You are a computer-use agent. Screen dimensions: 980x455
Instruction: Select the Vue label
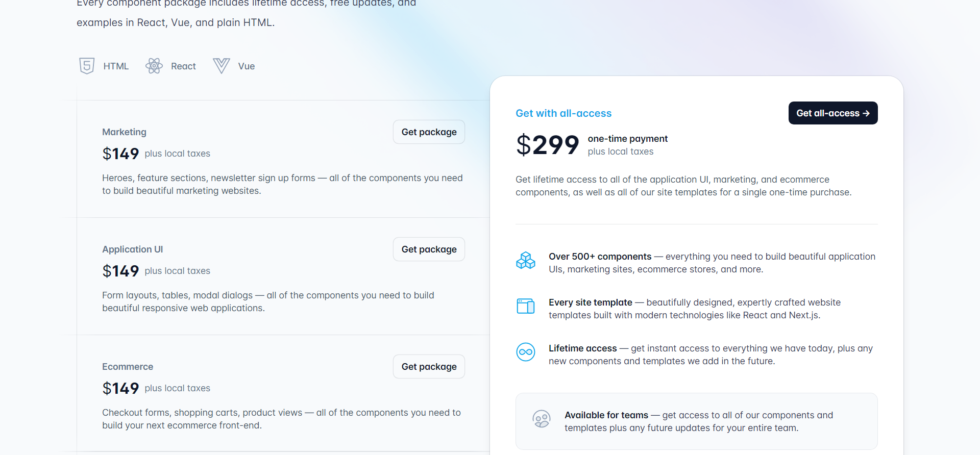coord(247,66)
